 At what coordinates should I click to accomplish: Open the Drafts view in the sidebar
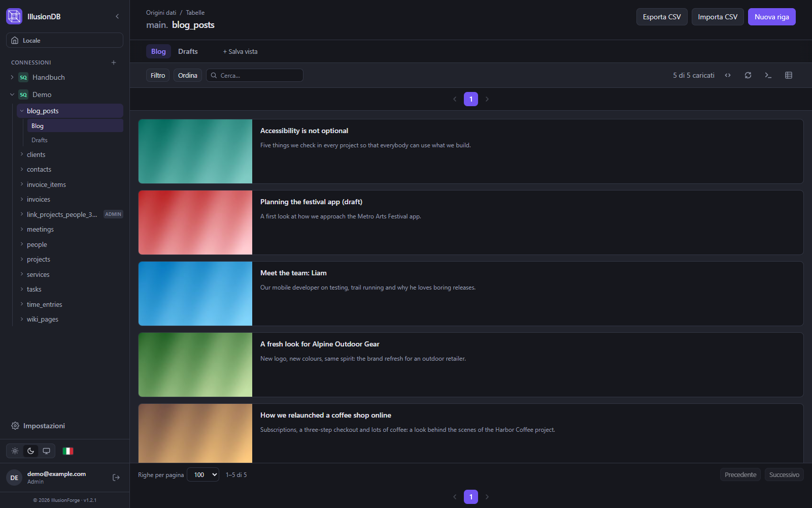coord(75,140)
